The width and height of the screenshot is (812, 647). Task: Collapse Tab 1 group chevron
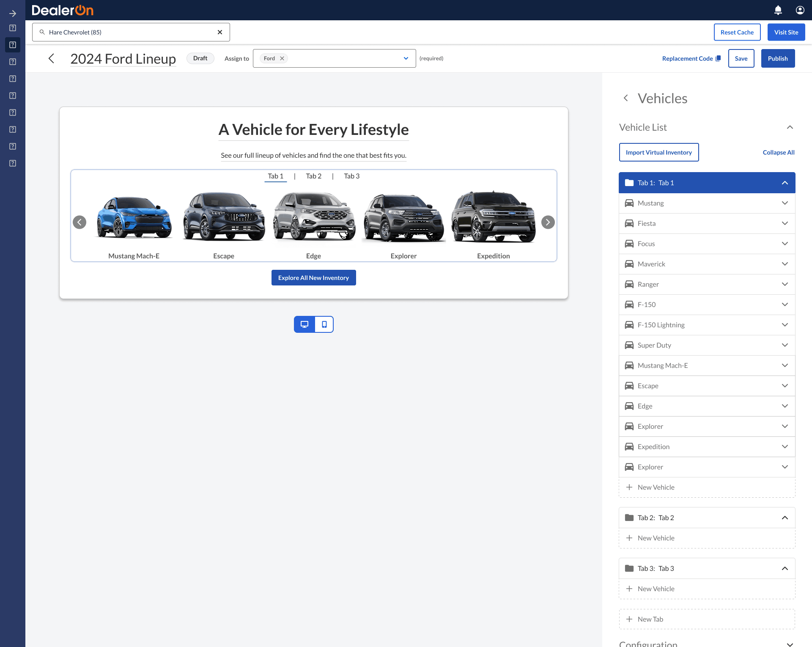point(785,183)
